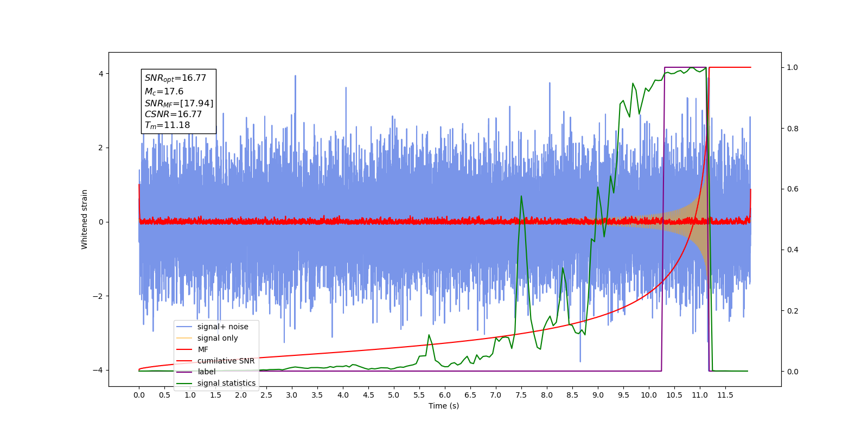Click the left y-axis tick label 0
Image resolution: width=868 pixels, height=434 pixels.
[101, 222]
